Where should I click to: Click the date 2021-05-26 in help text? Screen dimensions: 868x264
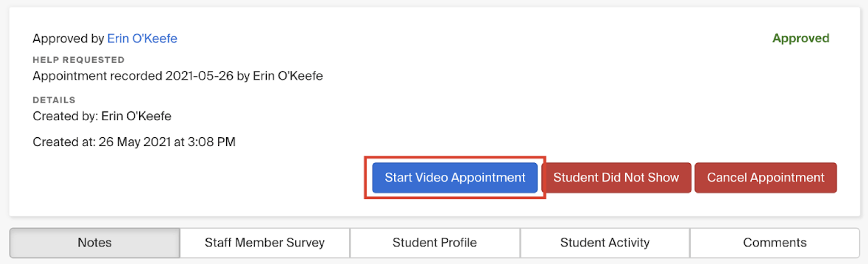click(x=199, y=76)
